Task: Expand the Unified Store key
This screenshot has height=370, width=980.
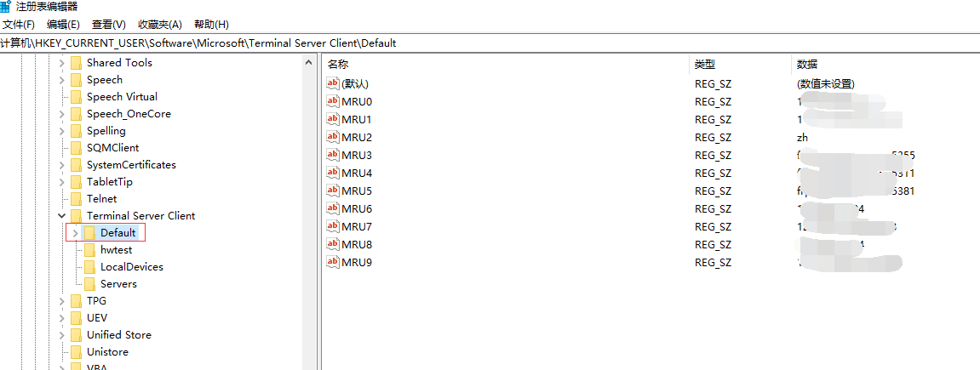Action: tap(61, 335)
